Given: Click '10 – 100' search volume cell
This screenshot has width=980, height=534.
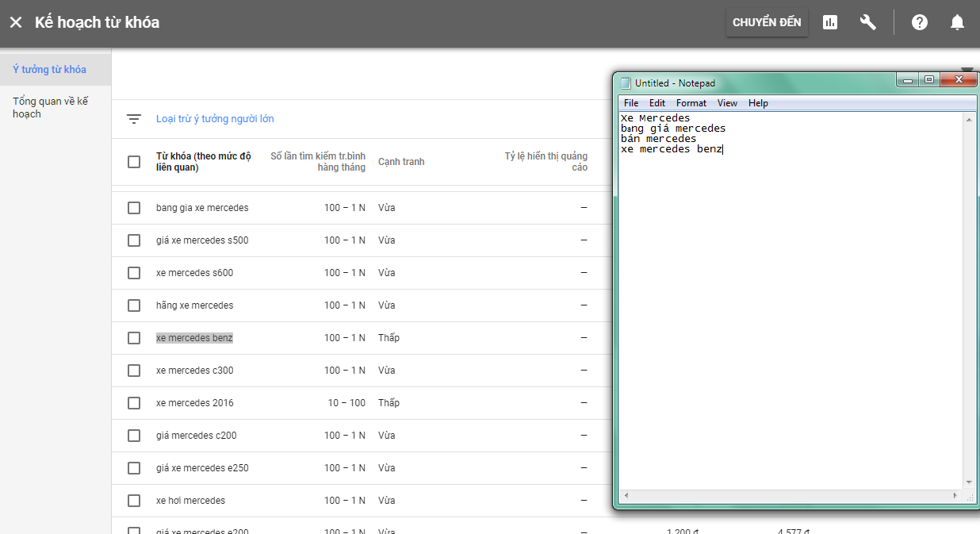Looking at the screenshot, I should pyautogui.click(x=346, y=403).
